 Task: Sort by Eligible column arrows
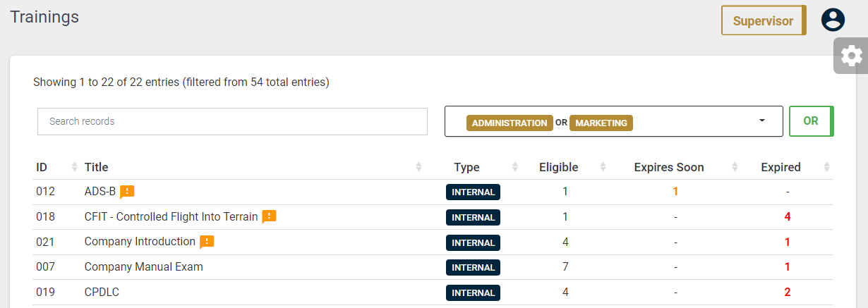pyautogui.click(x=603, y=167)
